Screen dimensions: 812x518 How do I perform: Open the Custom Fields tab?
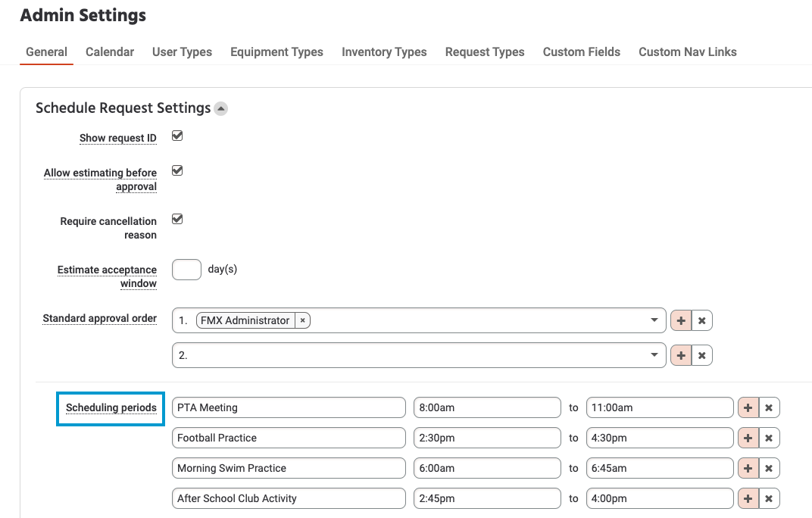click(581, 51)
